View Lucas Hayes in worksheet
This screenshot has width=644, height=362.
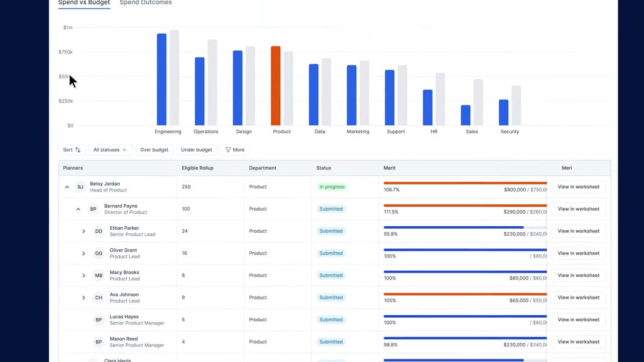click(x=579, y=320)
